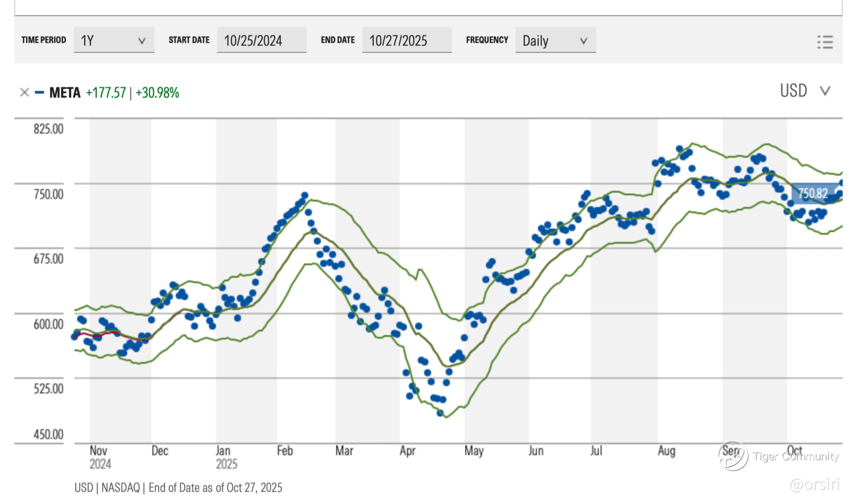Click the blue META legend line swatch
Screen dimensions: 857x504
[39, 93]
